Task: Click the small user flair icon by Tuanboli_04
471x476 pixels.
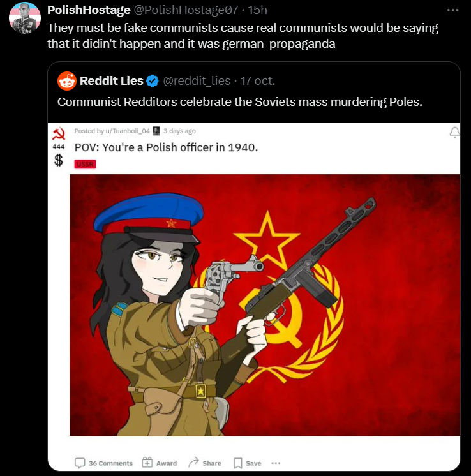Action: coord(156,131)
